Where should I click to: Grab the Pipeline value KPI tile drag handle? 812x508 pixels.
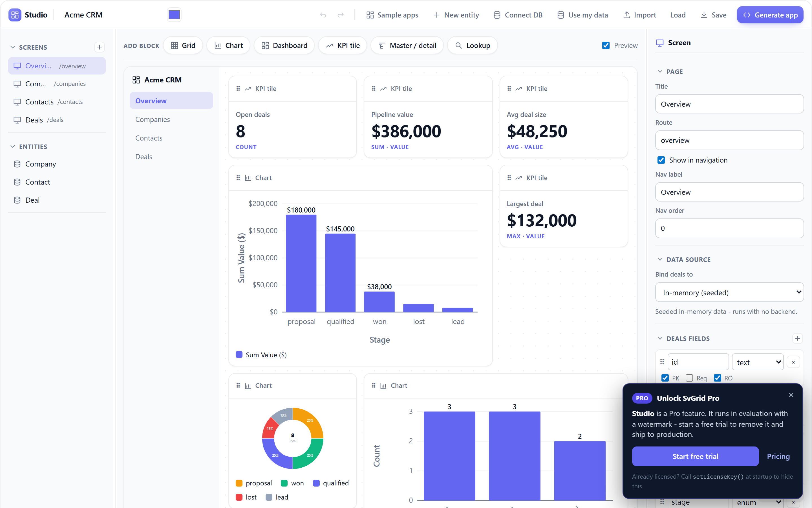click(x=374, y=88)
